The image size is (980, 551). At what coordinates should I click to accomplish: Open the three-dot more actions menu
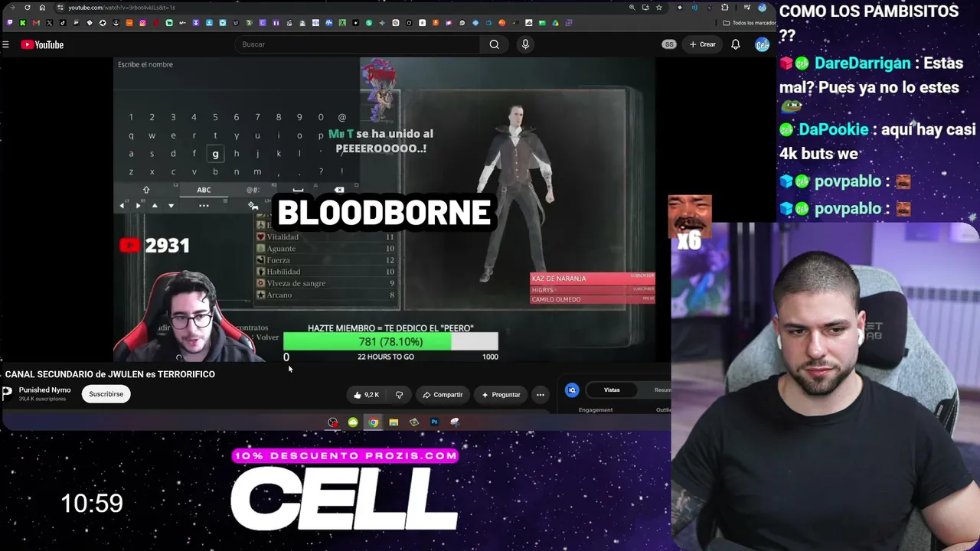click(x=541, y=395)
